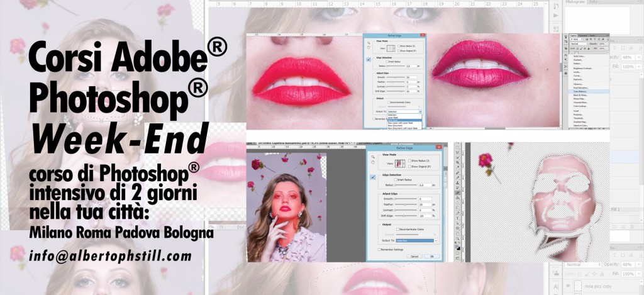
Task: Open View thumbnail dropdown in portrait Refine Edge dialog
Action: (400, 164)
